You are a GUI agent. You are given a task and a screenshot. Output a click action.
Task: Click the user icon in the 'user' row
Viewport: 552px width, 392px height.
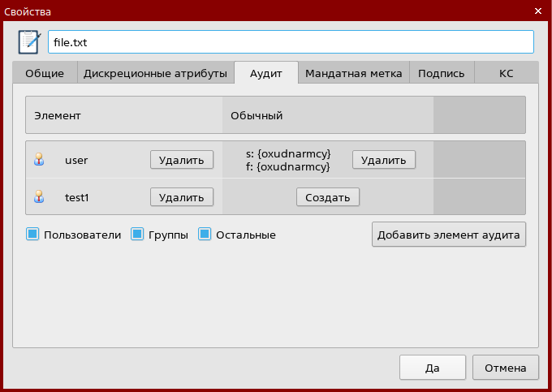(38, 160)
